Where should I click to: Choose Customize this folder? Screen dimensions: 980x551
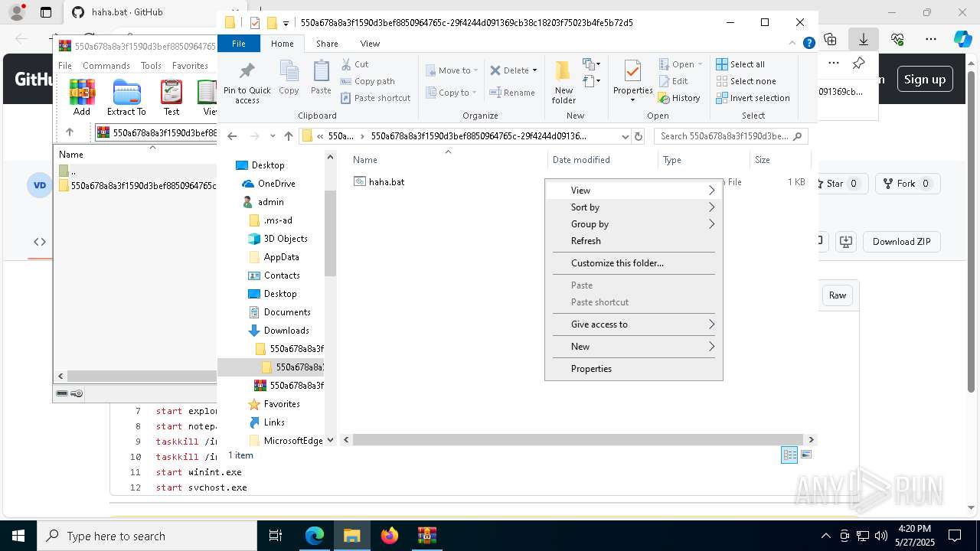click(633, 263)
